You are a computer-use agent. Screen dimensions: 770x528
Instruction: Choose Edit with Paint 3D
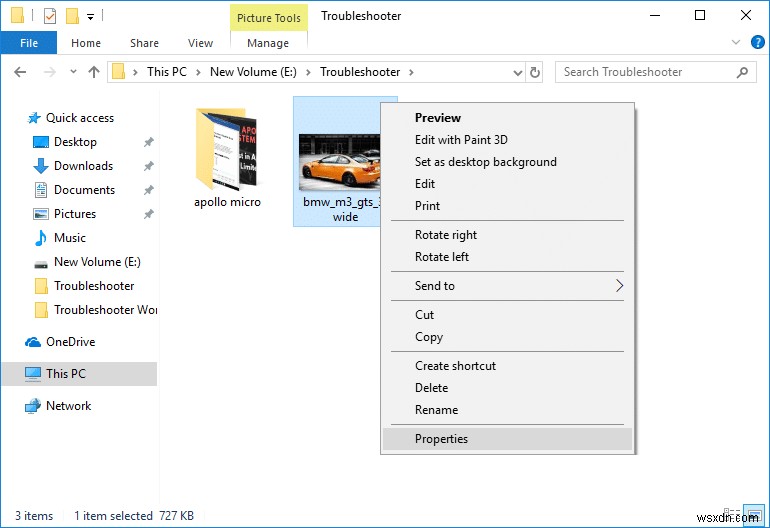click(508, 140)
